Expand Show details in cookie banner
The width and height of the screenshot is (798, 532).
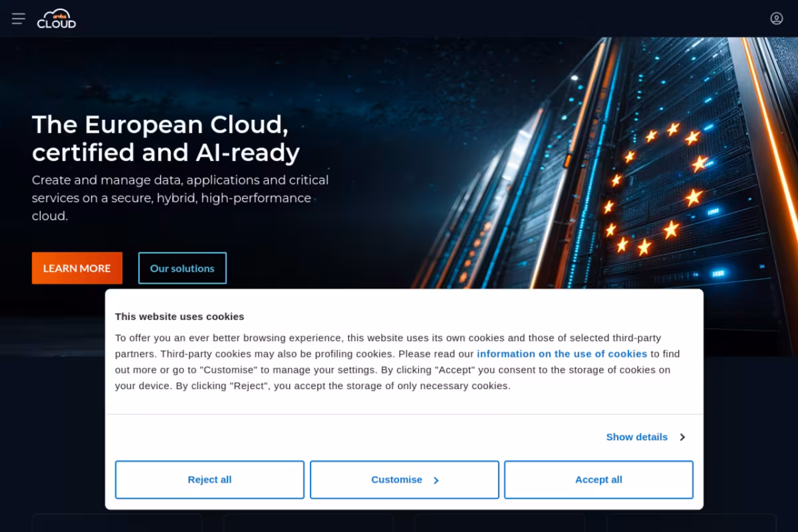(646, 437)
